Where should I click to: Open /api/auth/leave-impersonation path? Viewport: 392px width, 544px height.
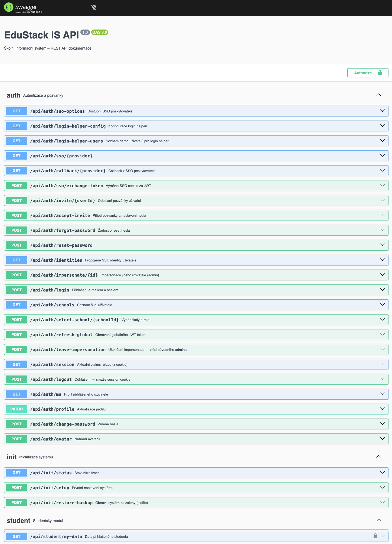click(68, 349)
